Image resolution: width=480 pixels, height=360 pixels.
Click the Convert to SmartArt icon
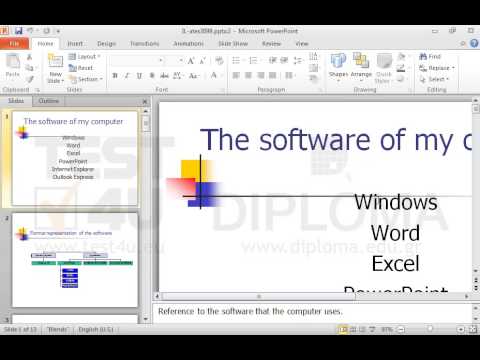313,79
